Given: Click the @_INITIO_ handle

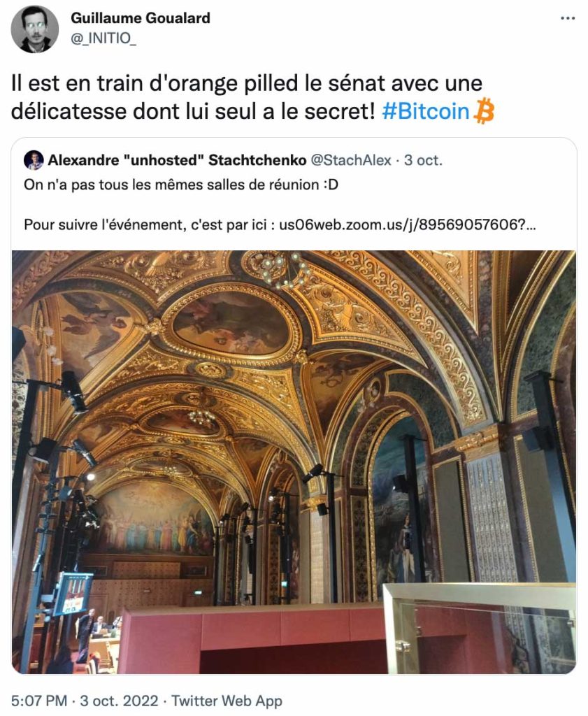Looking at the screenshot, I should (x=103, y=38).
